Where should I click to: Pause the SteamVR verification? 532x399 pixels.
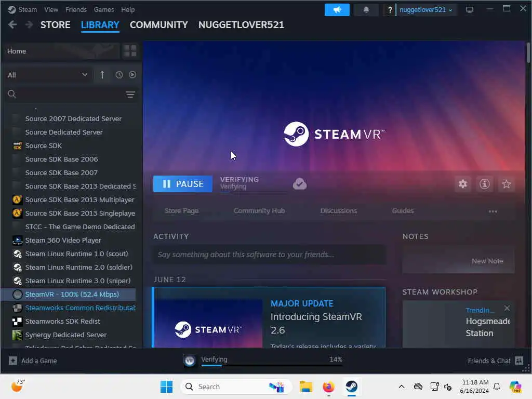(x=183, y=184)
